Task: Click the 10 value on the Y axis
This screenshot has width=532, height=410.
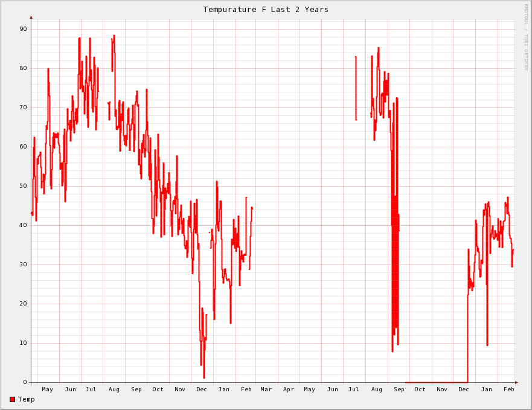Action: [23, 343]
